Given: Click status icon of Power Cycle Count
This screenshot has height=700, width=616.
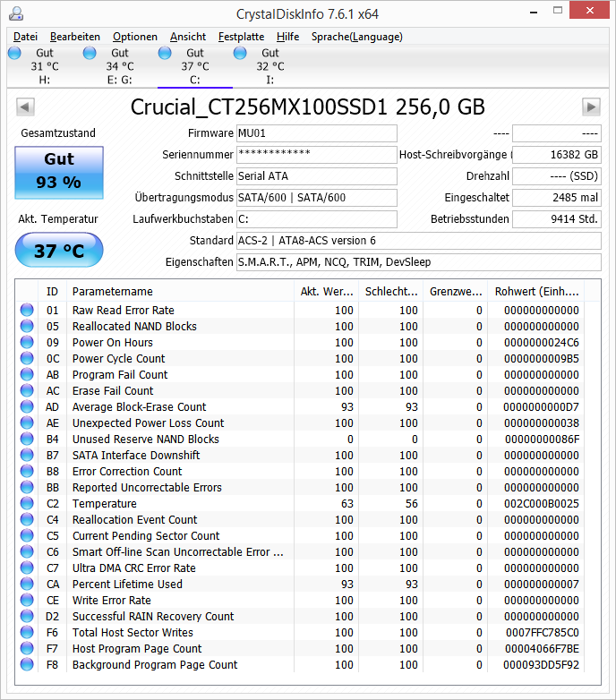Looking at the screenshot, I should [27, 358].
